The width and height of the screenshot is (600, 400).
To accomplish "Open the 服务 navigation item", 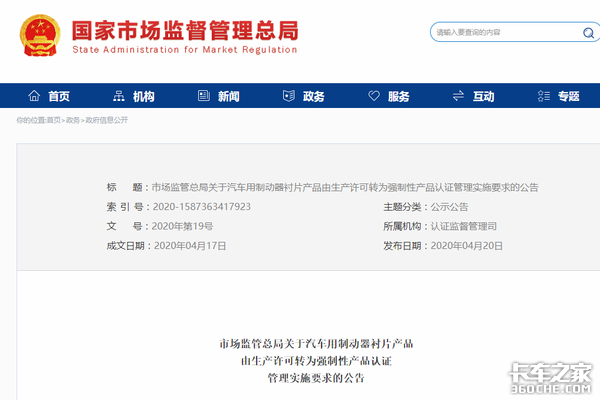I will click(x=399, y=97).
